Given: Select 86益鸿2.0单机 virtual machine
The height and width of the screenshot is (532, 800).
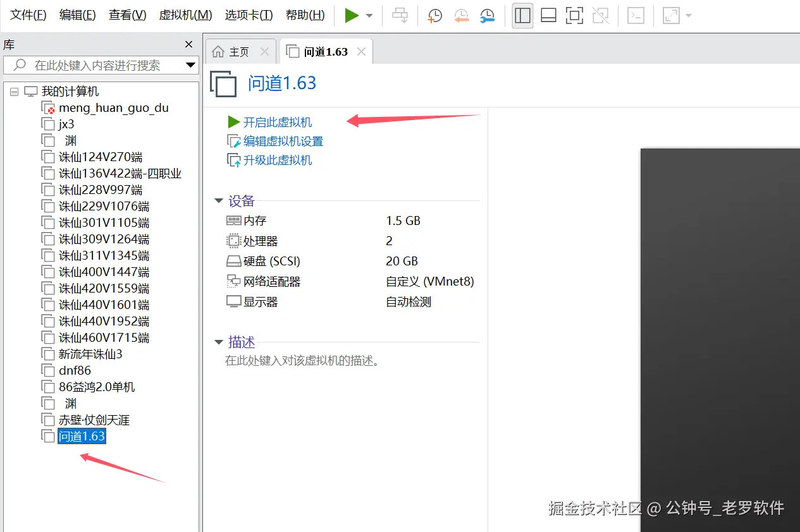Looking at the screenshot, I should pos(97,387).
